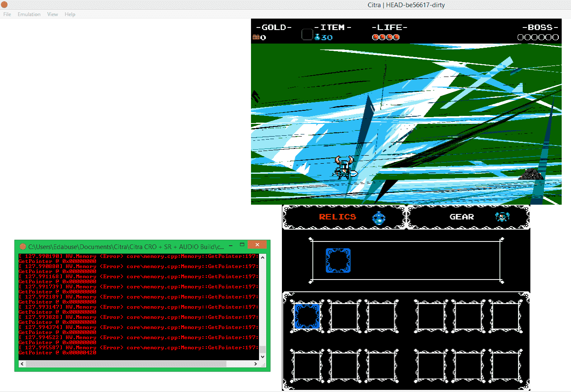Click the "-GOLD-" label
The image size is (571, 392).
pyautogui.click(x=274, y=27)
